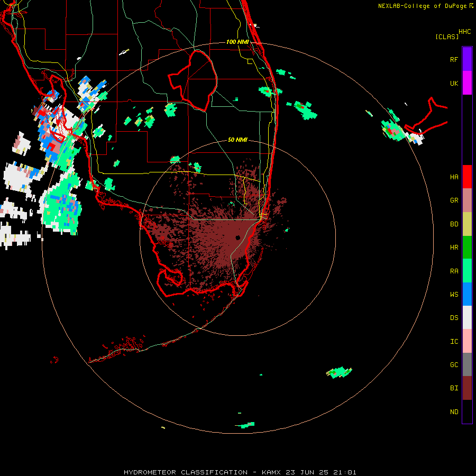Click the red Bahamas island outline
The height and width of the screenshot is (476, 476).
[x=426, y=116]
